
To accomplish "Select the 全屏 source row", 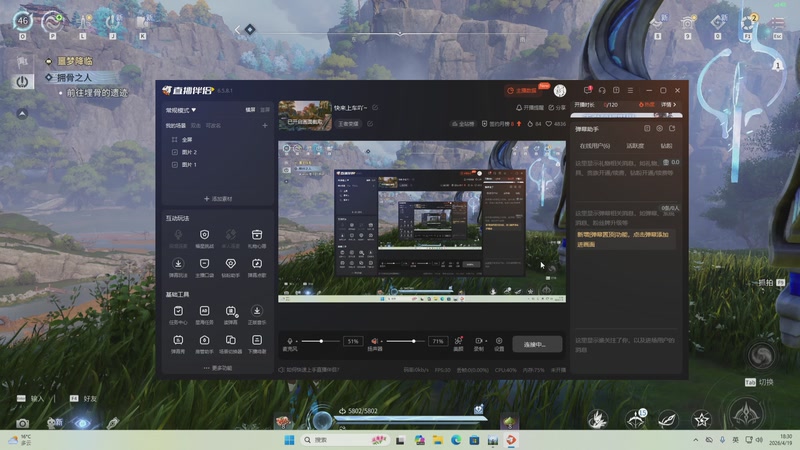I will [218, 139].
